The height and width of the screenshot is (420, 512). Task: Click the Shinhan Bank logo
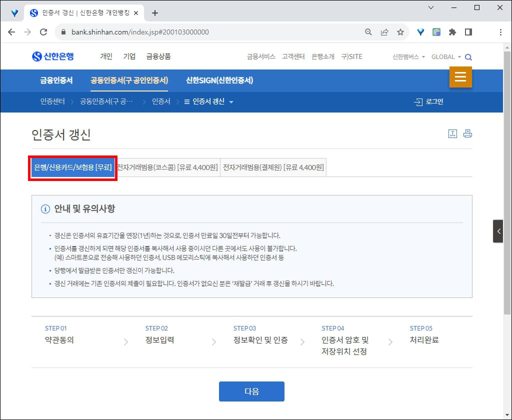53,56
